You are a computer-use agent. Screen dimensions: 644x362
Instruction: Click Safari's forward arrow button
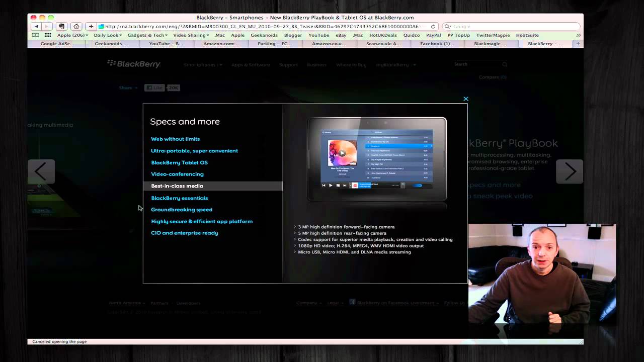click(x=47, y=26)
